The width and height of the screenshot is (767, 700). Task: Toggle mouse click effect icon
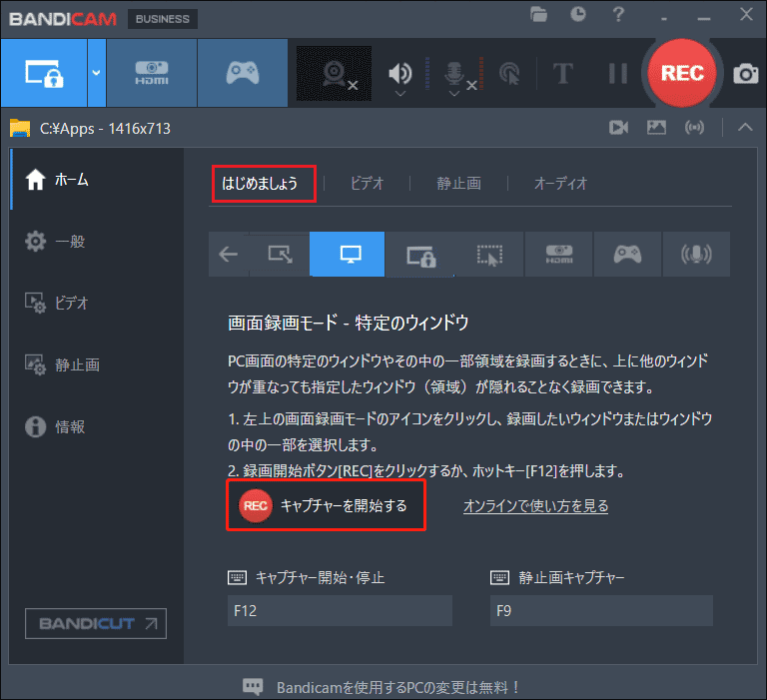509,73
